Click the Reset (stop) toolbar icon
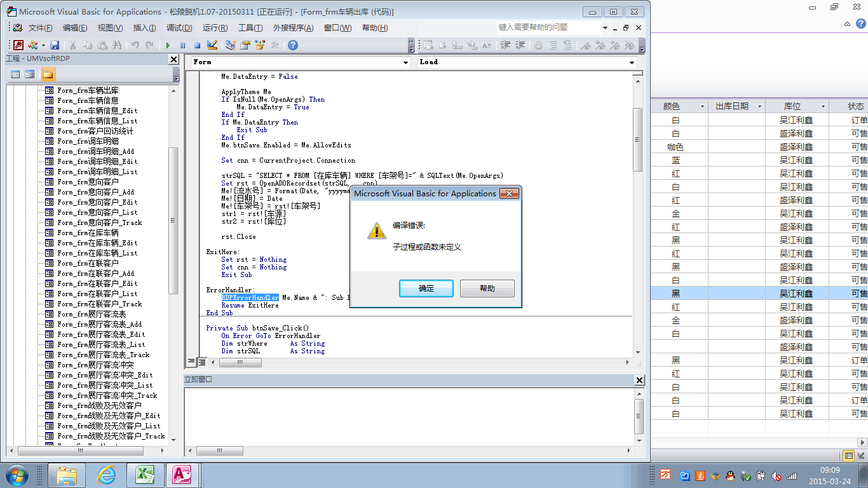The width and height of the screenshot is (868, 488). (197, 45)
